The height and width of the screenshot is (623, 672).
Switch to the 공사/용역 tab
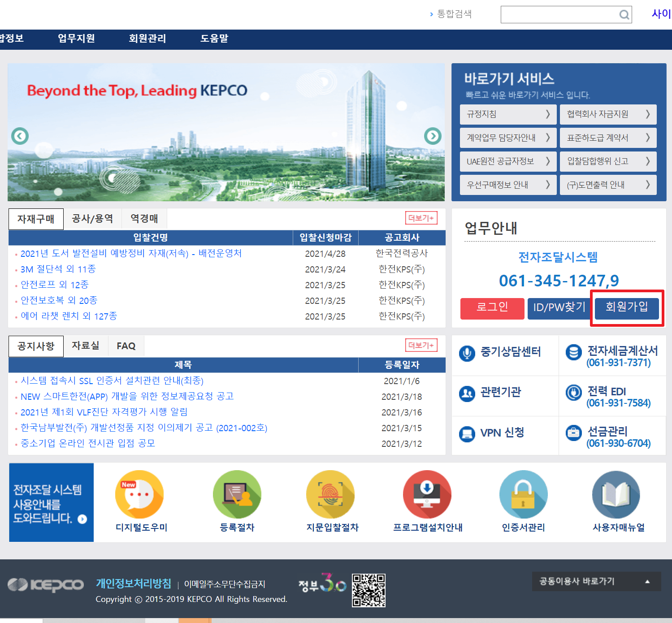coord(92,219)
